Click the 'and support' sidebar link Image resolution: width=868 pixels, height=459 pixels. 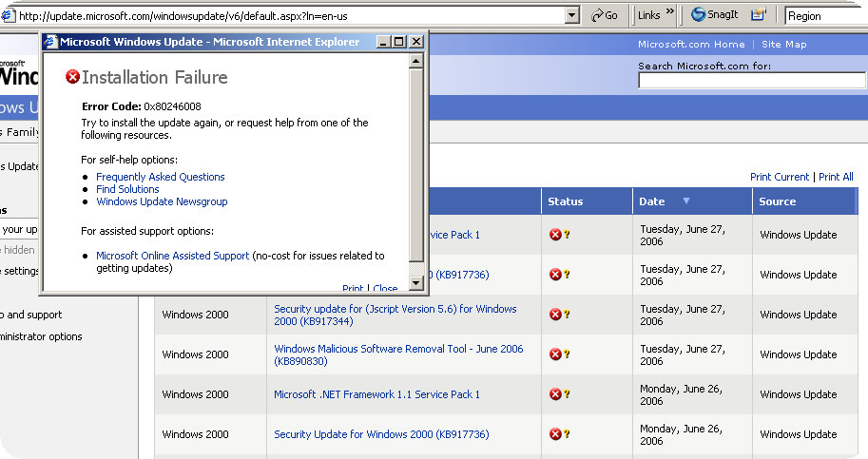(31, 315)
